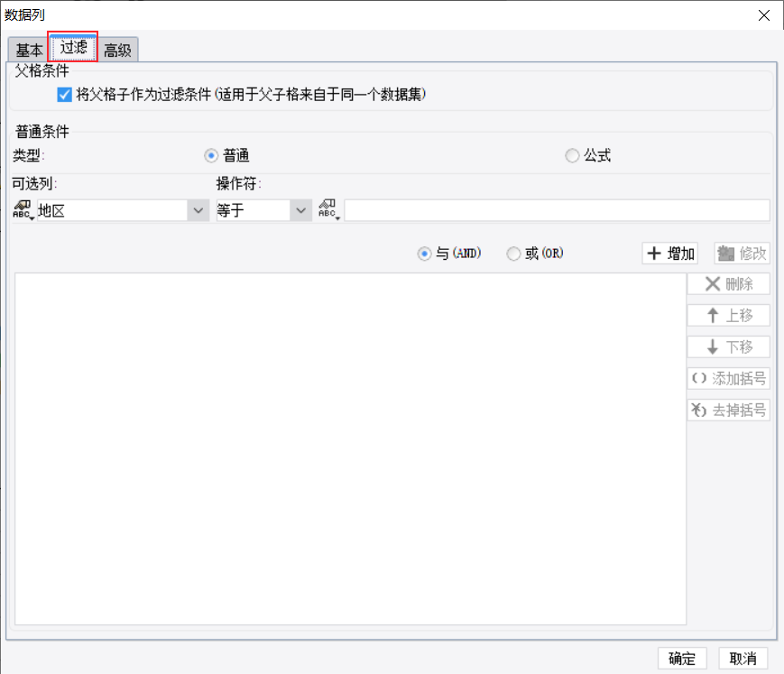Open the 等于 operator dropdown
Image resolution: width=784 pixels, height=674 pixels.
[x=300, y=210]
